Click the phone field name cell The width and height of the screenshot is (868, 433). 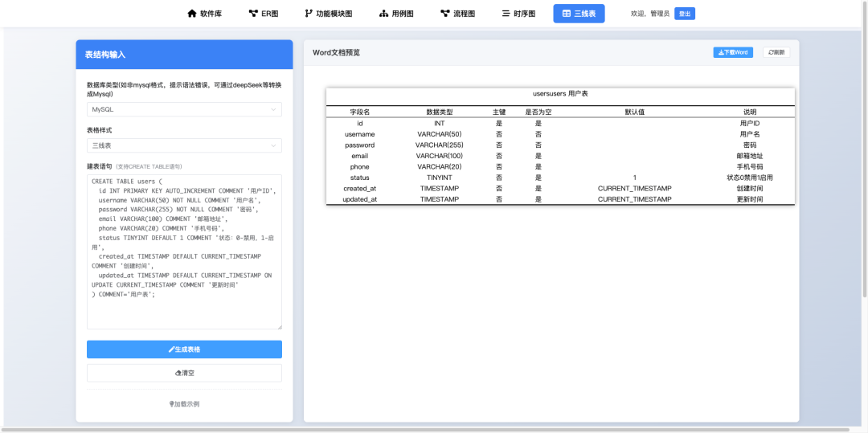tap(360, 167)
